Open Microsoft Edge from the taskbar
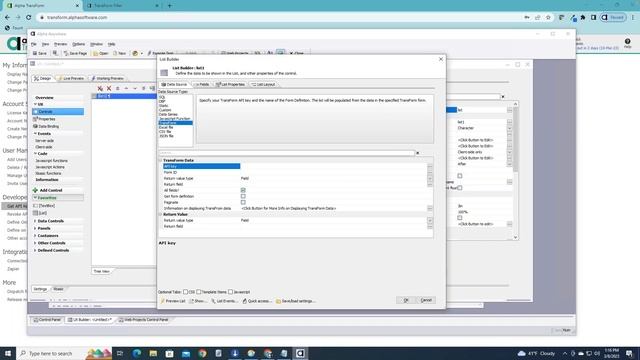This screenshot has height=360, width=640. [x=137, y=353]
